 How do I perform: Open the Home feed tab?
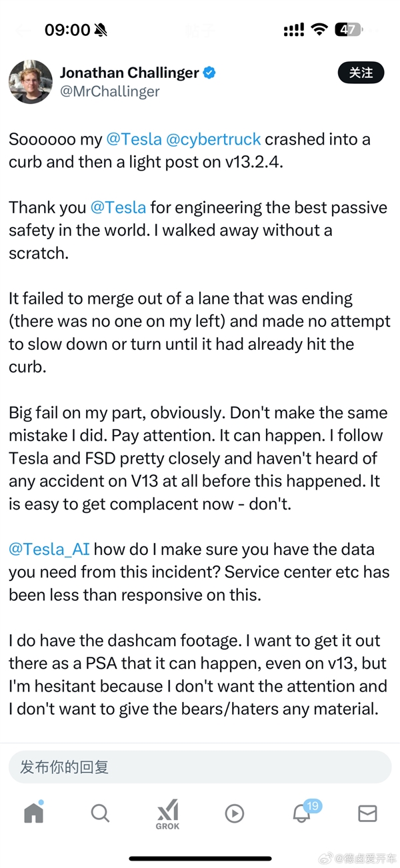point(33,813)
